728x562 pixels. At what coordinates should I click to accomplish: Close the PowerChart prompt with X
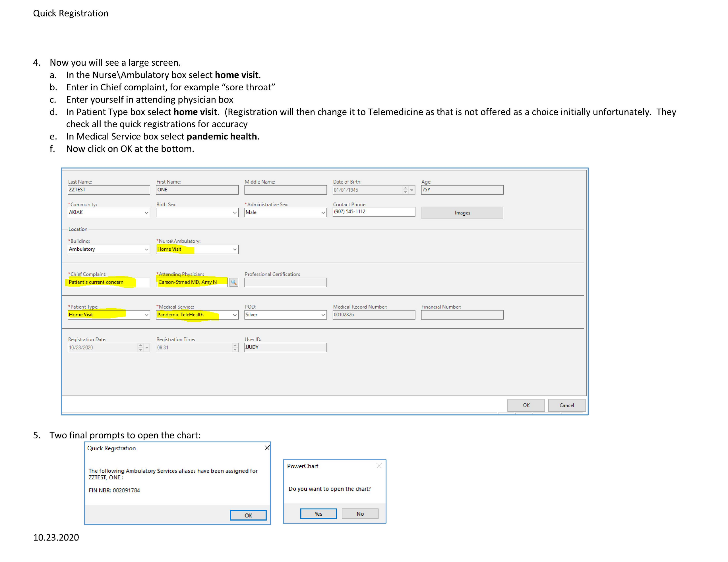point(379,466)
